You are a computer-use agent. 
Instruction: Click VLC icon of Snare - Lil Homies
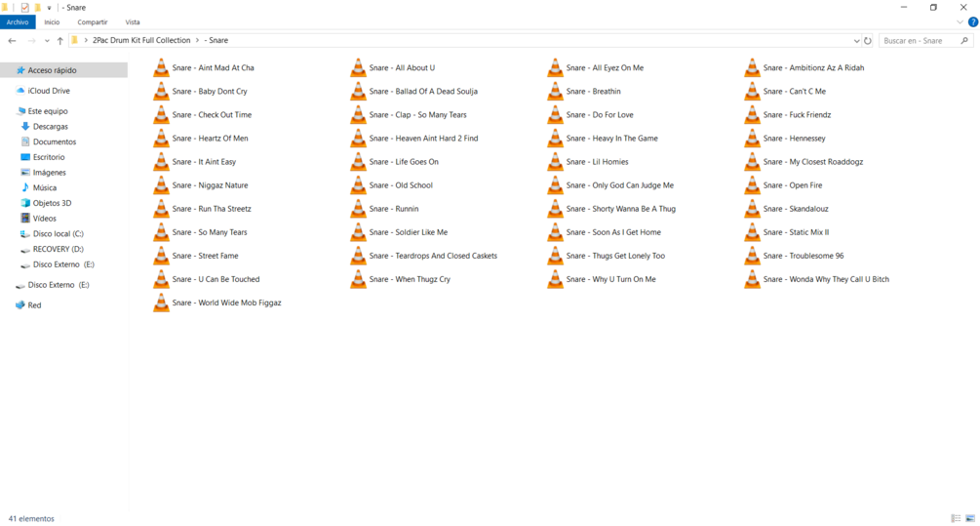[x=555, y=161]
